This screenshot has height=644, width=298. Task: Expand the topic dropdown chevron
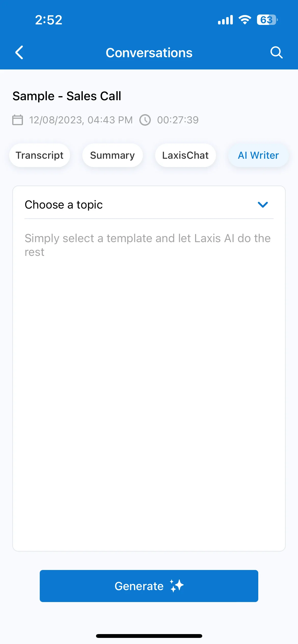(263, 204)
